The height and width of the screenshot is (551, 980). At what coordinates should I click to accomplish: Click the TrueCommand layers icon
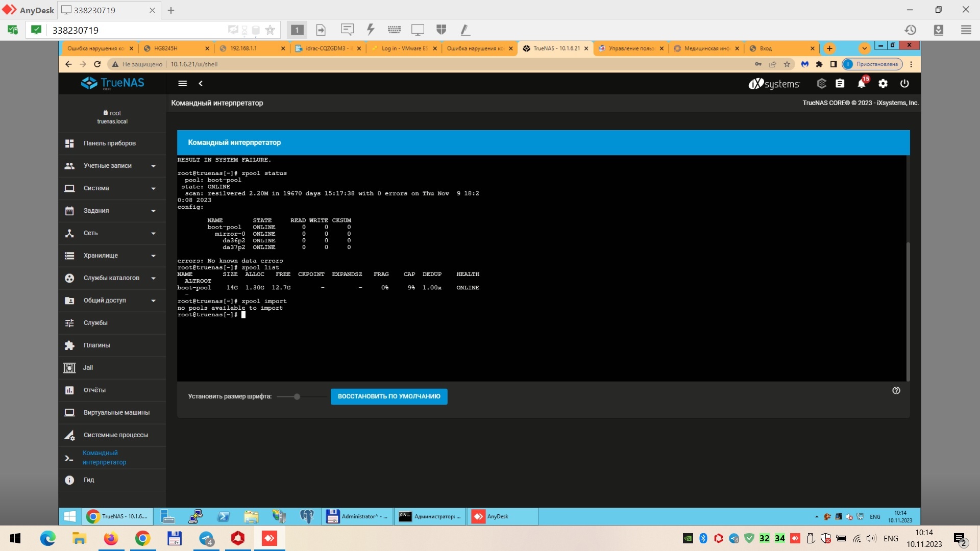pyautogui.click(x=822, y=84)
